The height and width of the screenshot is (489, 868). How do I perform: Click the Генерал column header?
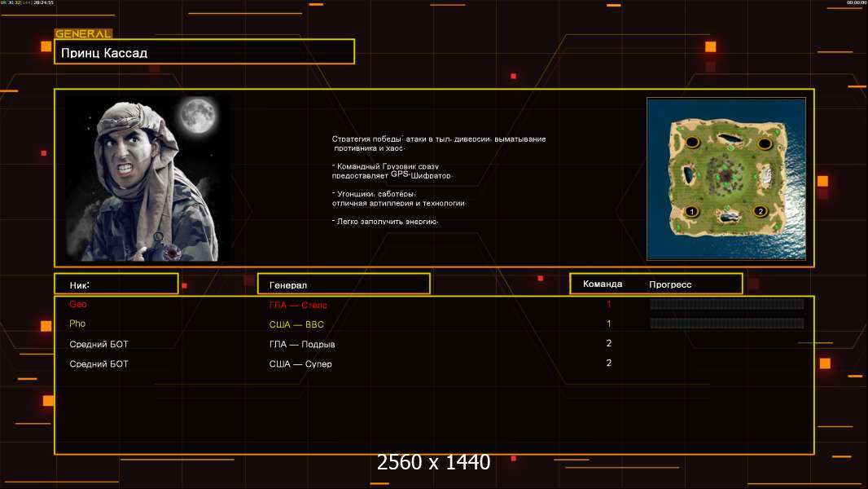pyautogui.click(x=344, y=284)
